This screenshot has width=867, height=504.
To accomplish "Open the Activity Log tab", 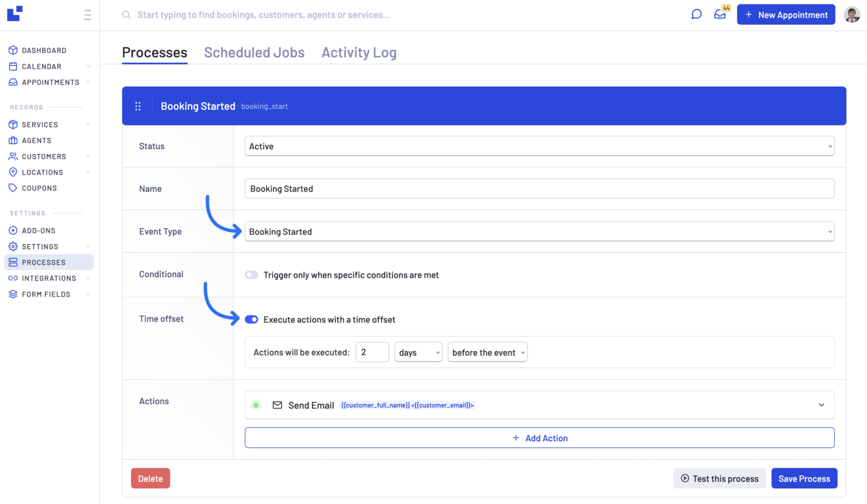I will coord(359,52).
